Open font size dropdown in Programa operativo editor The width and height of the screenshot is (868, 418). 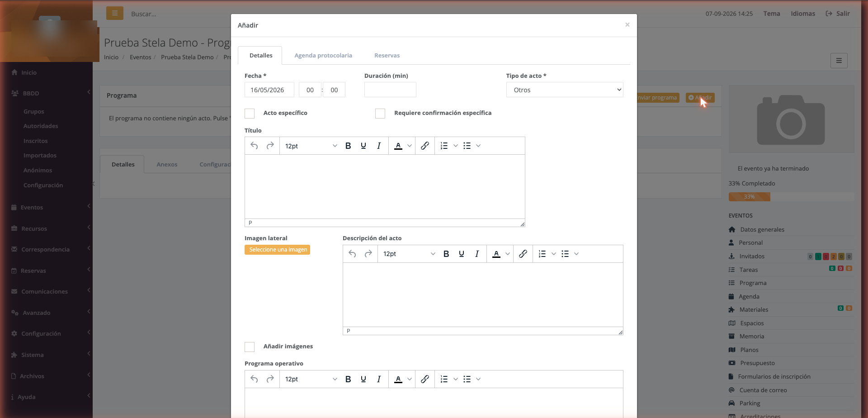pyautogui.click(x=311, y=379)
